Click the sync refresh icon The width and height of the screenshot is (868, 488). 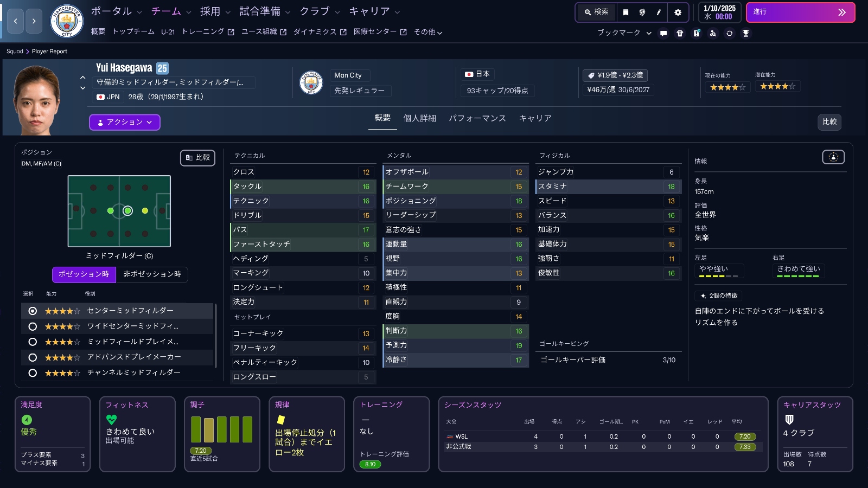(x=729, y=33)
